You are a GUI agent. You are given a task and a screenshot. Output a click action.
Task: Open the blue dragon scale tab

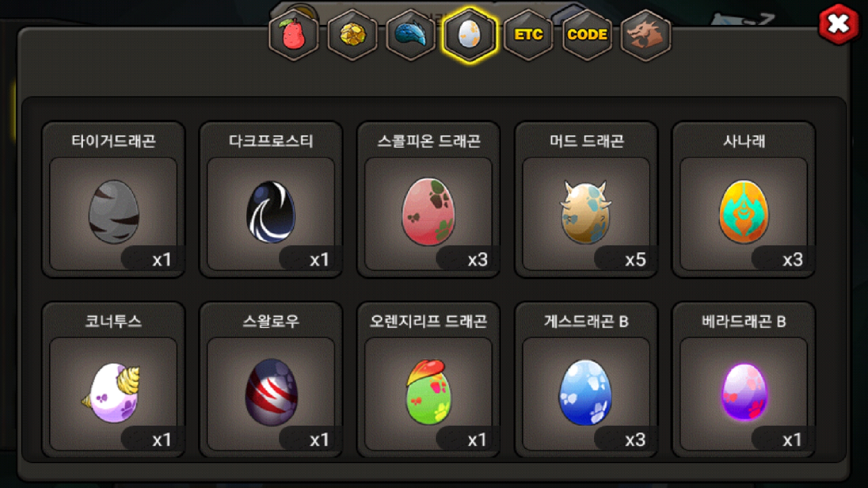tap(411, 35)
